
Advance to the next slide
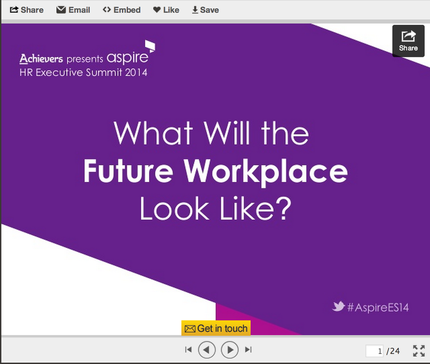[230, 350]
